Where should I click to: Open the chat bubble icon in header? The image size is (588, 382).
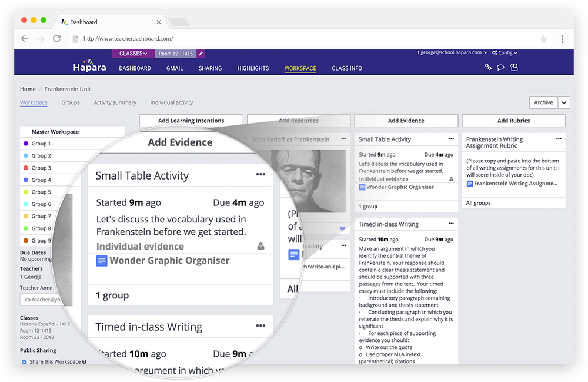(x=500, y=68)
